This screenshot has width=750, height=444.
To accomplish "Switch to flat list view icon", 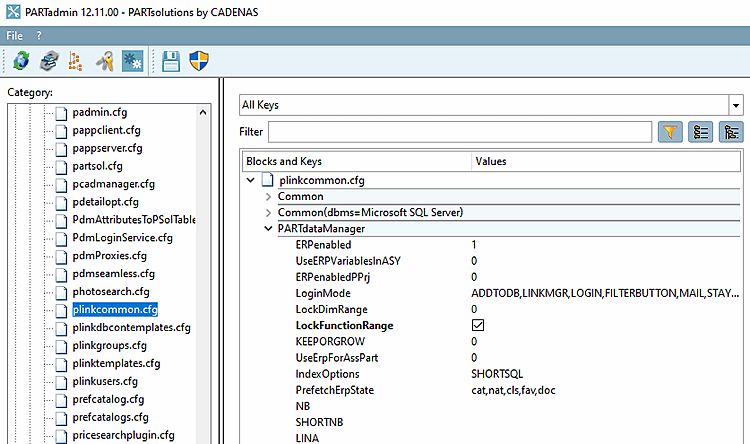I will pyautogui.click(x=700, y=132).
